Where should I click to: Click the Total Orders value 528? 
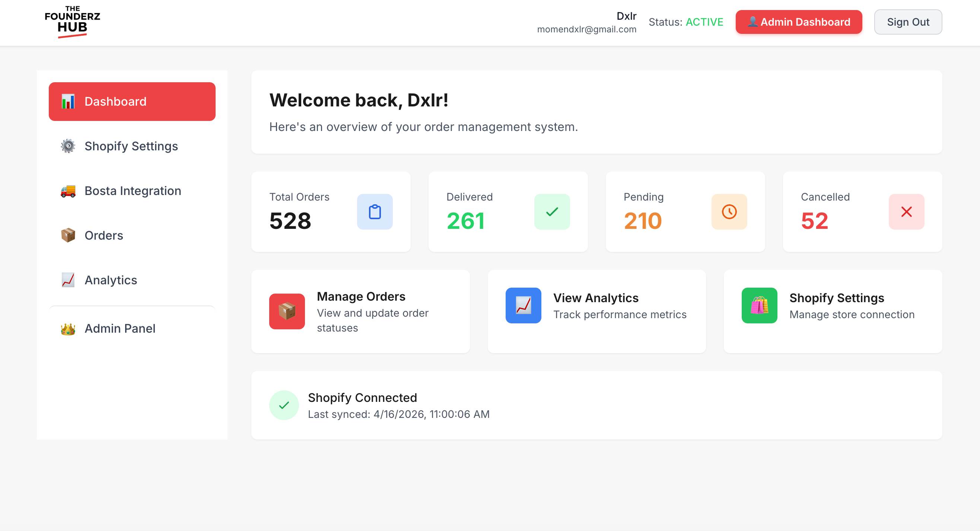point(290,221)
